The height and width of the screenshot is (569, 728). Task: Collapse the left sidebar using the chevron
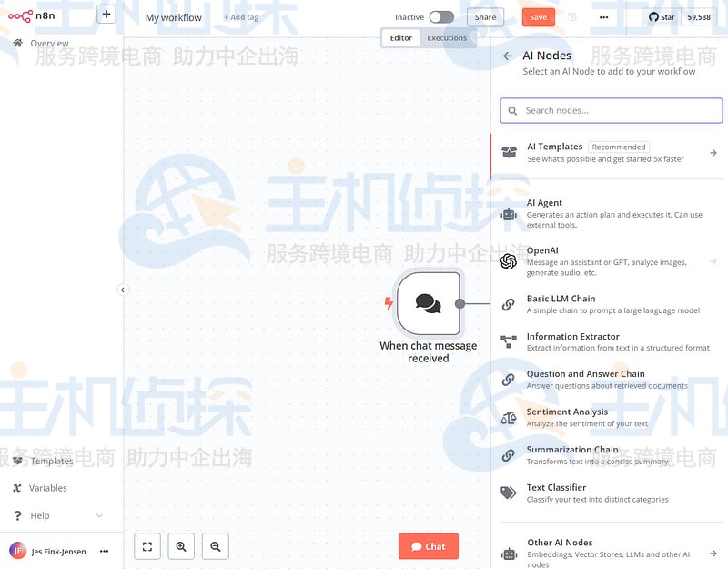tap(123, 290)
